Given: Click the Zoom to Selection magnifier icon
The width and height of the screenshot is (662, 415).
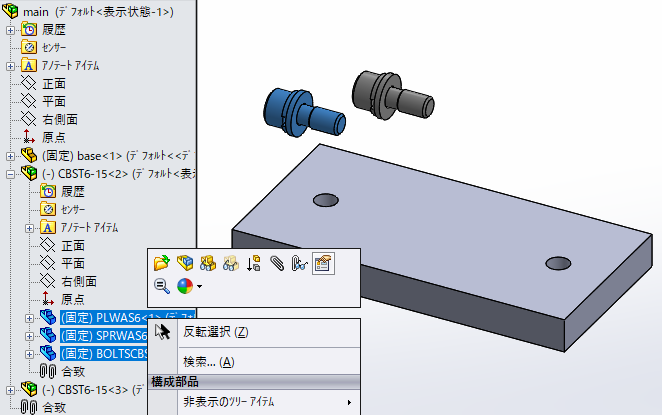Looking at the screenshot, I should [x=162, y=287].
